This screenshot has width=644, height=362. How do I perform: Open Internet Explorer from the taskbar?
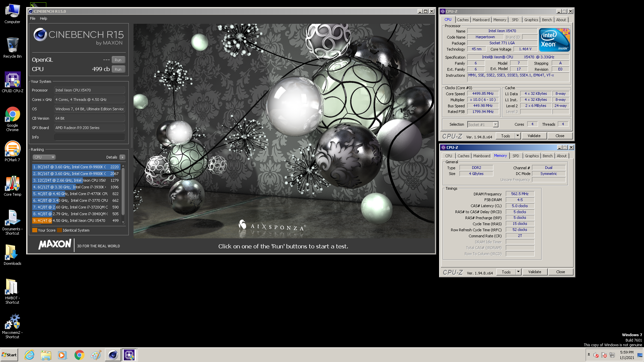coord(30,355)
